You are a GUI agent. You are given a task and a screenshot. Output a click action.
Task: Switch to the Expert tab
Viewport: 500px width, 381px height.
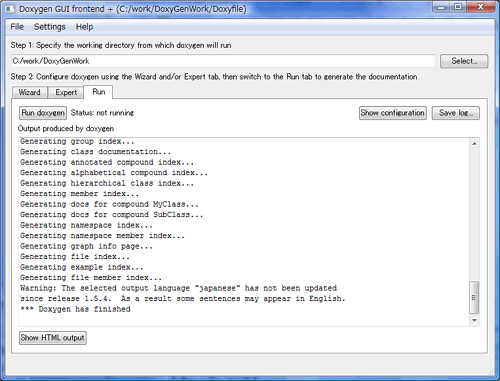coord(66,92)
